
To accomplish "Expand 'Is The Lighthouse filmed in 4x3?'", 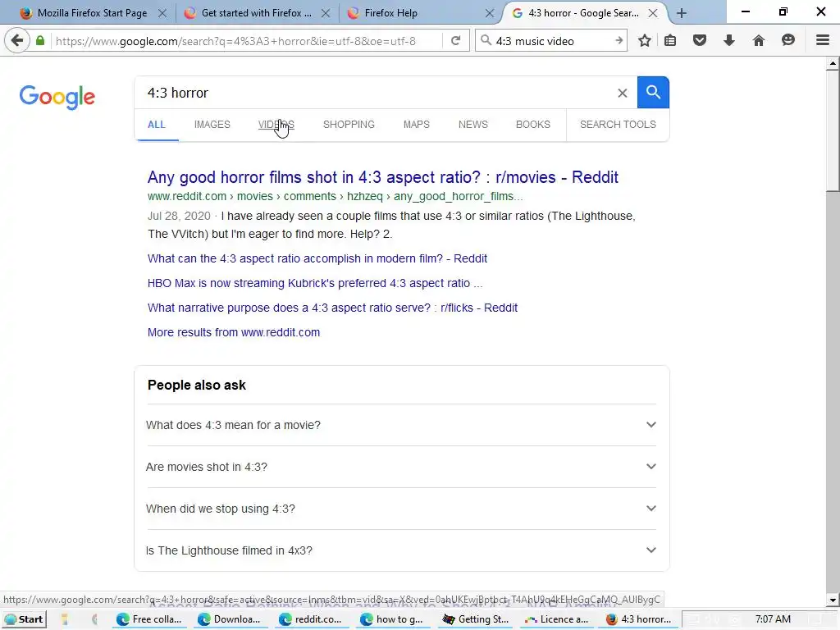I will tap(401, 550).
